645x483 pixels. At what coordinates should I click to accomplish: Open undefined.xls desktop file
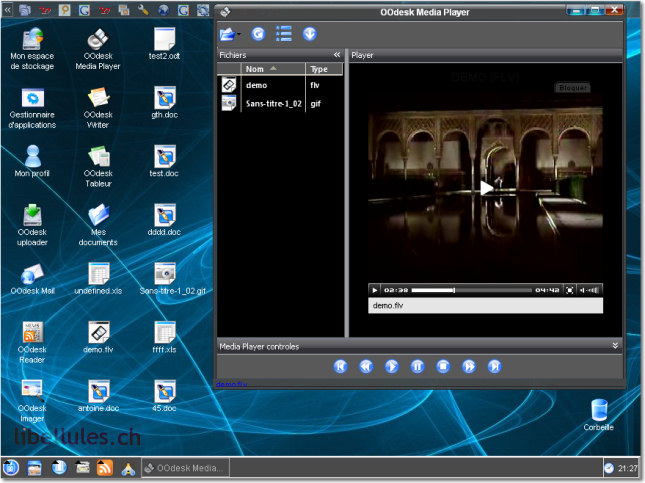(98, 279)
